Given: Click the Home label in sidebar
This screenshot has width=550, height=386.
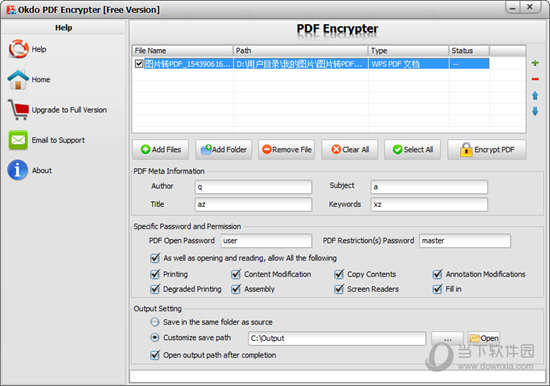Looking at the screenshot, I should click(x=41, y=80).
